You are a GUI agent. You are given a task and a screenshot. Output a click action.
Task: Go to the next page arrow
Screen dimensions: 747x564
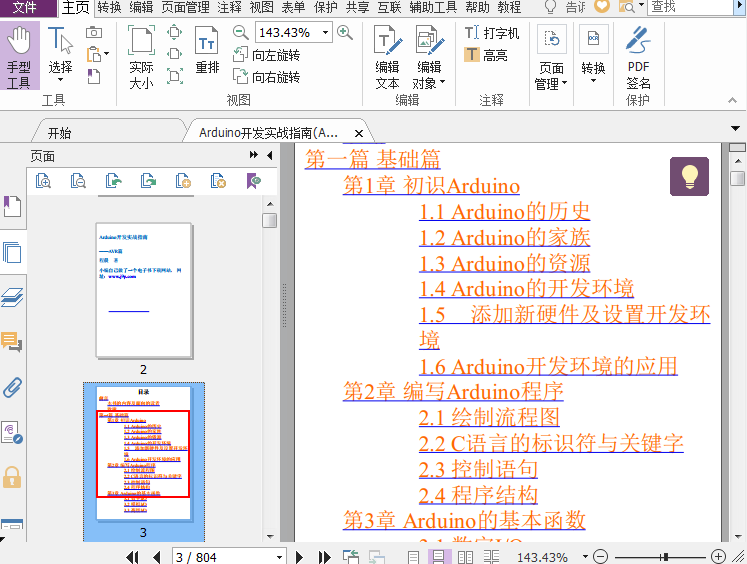(299, 556)
